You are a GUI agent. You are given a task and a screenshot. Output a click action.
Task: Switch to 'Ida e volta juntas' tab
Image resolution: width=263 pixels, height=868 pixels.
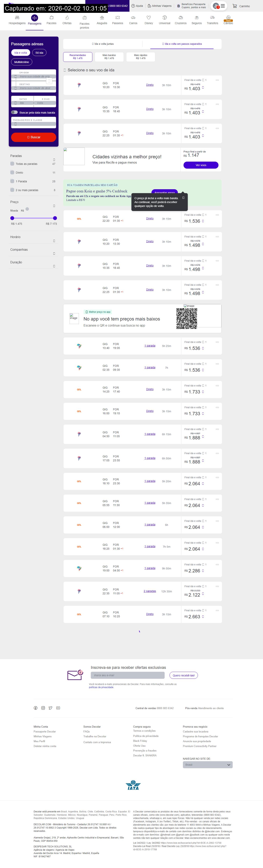[x=103, y=44]
